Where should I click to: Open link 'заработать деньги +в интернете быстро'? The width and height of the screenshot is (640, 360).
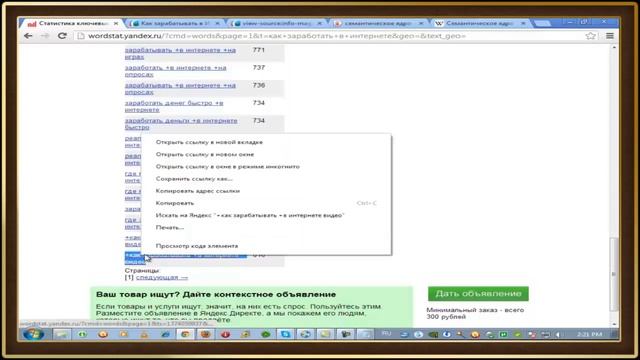coord(181,124)
